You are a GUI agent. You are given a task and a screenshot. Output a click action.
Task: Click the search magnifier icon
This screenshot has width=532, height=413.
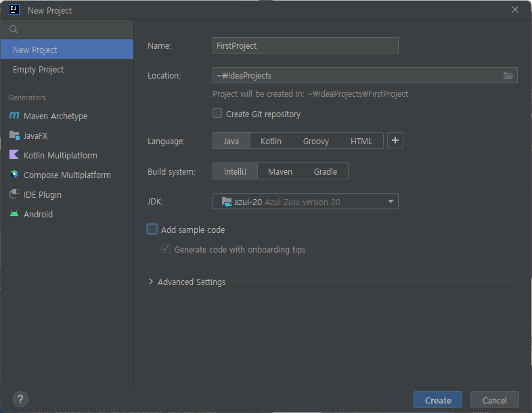(x=14, y=29)
